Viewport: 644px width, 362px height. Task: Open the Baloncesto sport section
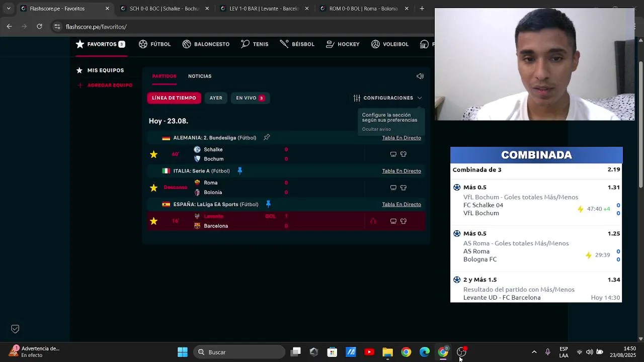(x=206, y=44)
